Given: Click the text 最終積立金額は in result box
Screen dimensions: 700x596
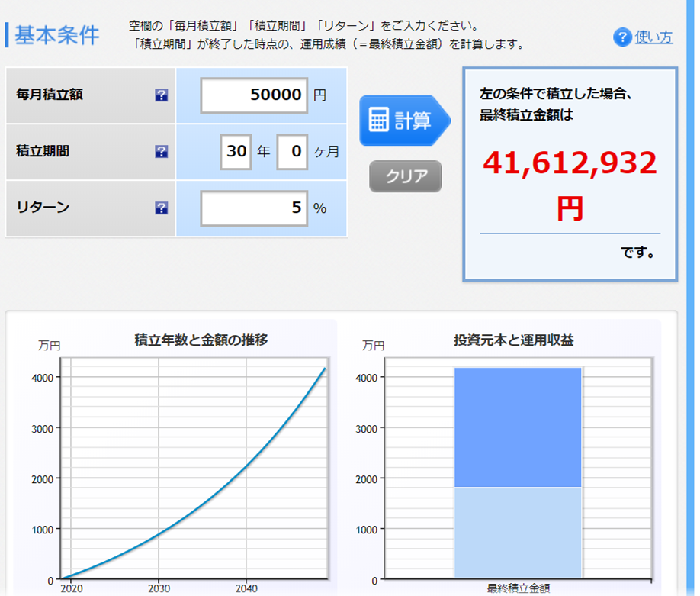Looking at the screenshot, I should coord(526,115).
